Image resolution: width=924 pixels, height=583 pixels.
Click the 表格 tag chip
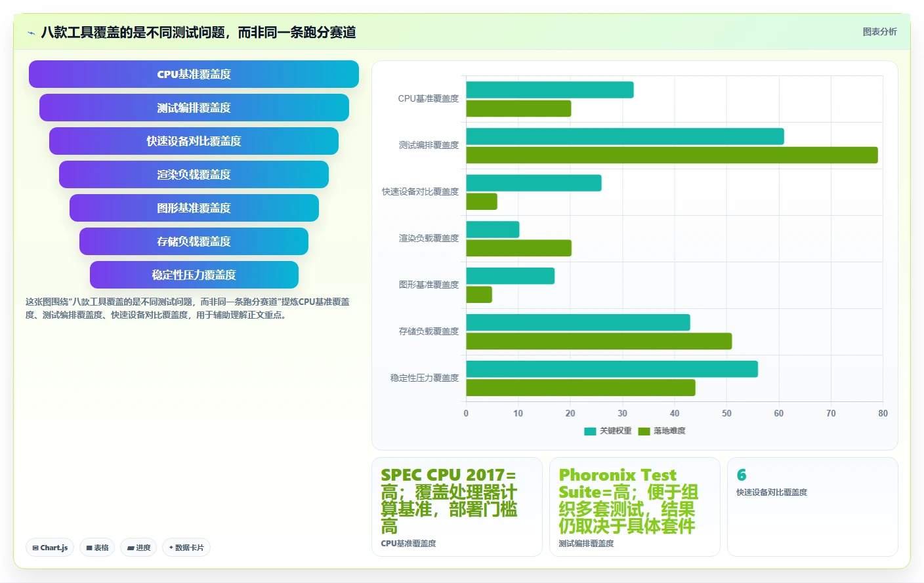click(97, 548)
